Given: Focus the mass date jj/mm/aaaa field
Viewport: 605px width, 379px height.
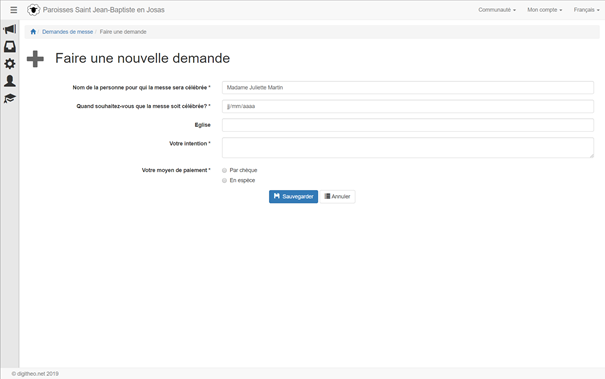Looking at the screenshot, I should (408, 106).
